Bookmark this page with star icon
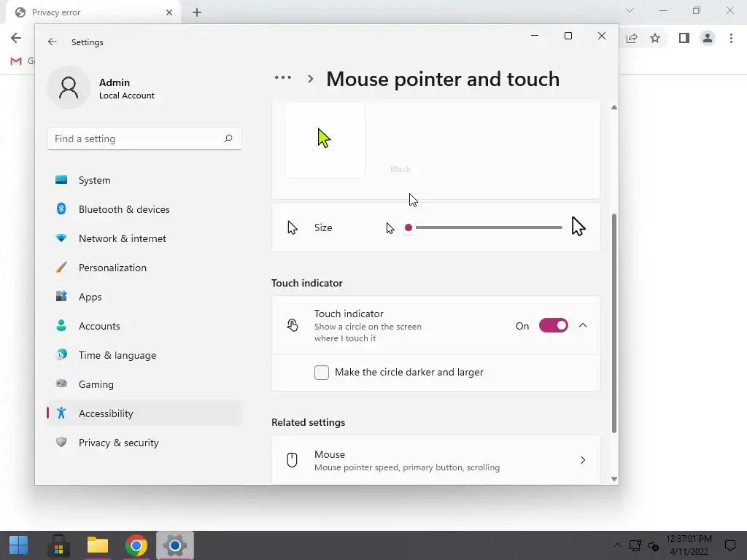The height and width of the screenshot is (560, 747). (655, 38)
